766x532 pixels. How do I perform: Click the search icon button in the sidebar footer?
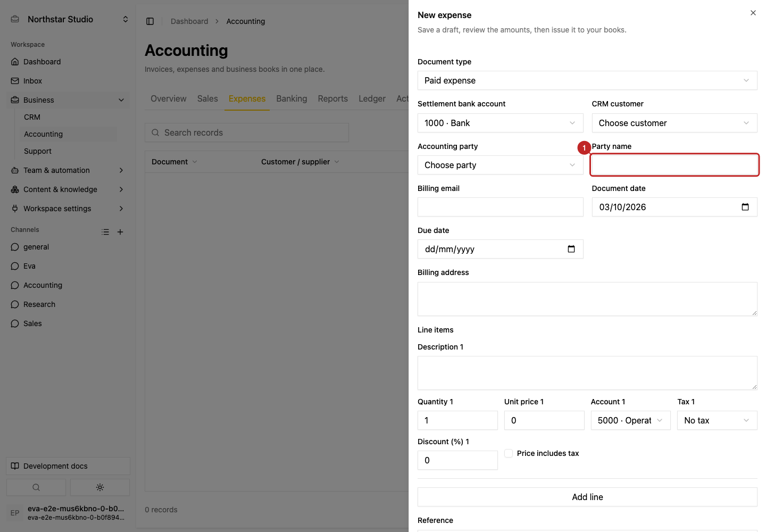point(36,487)
